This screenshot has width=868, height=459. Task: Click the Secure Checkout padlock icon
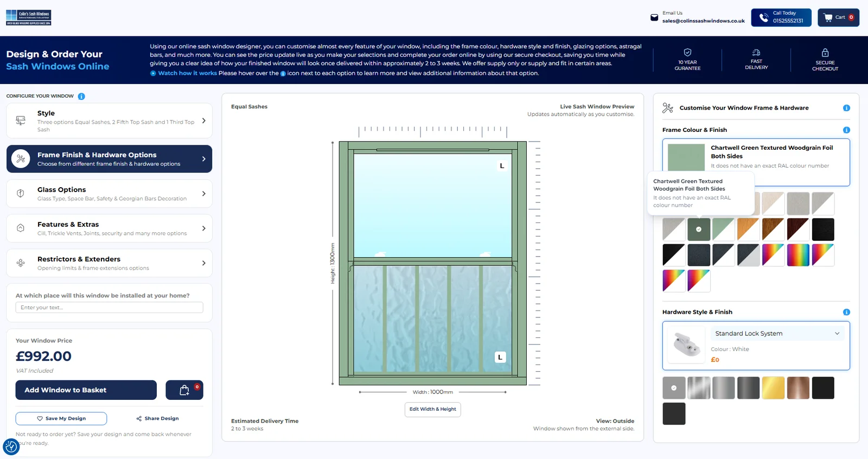point(825,53)
